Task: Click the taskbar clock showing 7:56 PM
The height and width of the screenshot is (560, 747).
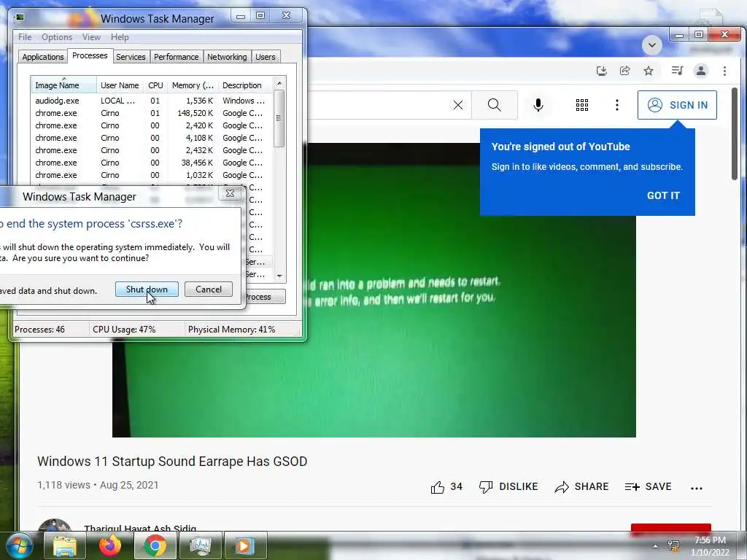Action: tap(710, 546)
